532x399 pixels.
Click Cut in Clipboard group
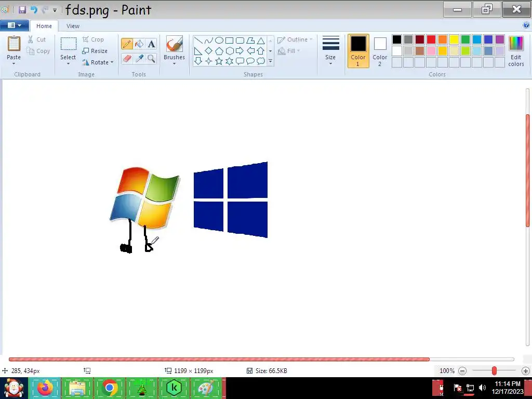click(x=37, y=39)
